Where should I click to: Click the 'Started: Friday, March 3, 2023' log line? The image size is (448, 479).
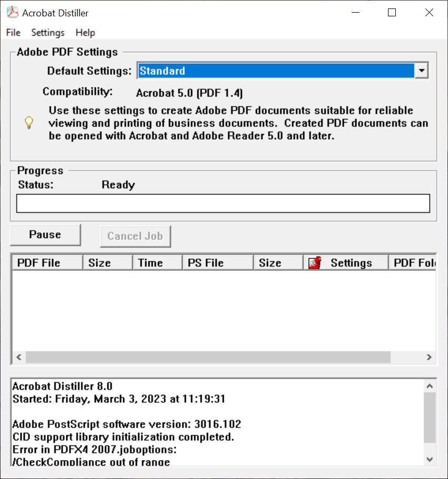pyautogui.click(x=119, y=399)
